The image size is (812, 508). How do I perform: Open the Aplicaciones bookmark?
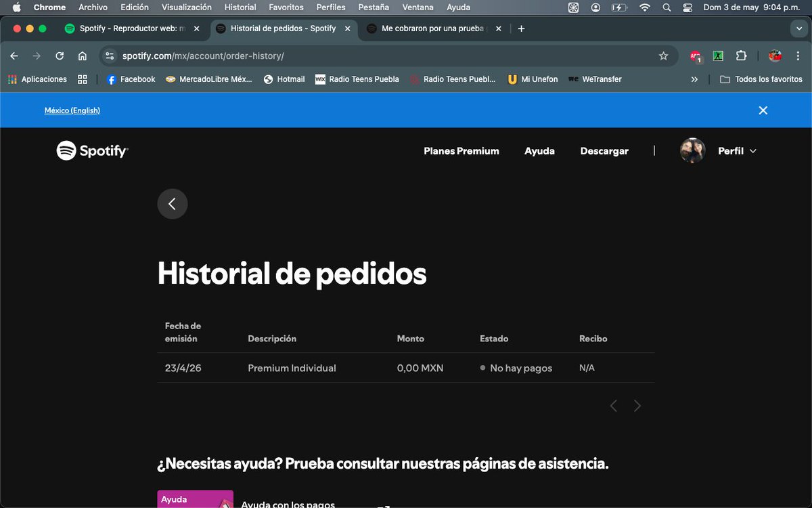click(x=37, y=79)
